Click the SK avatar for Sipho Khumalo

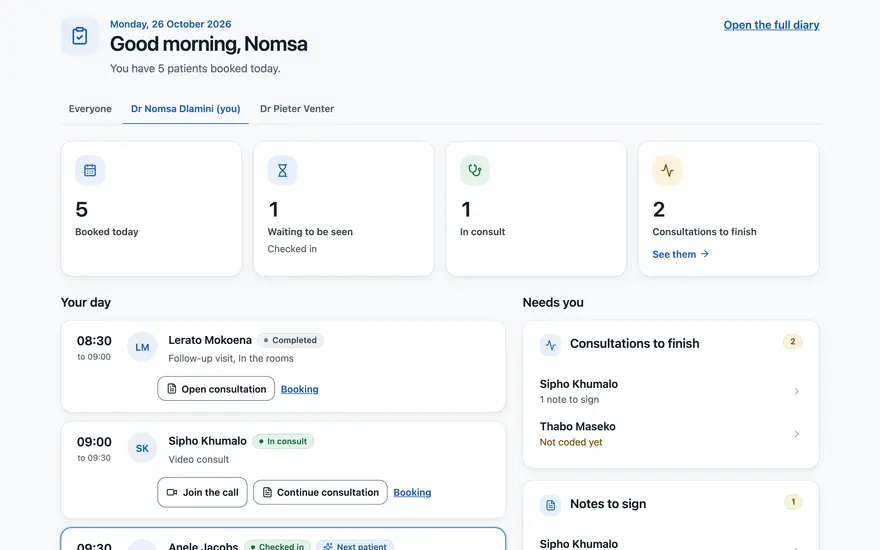pyautogui.click(x=142, y=448)
